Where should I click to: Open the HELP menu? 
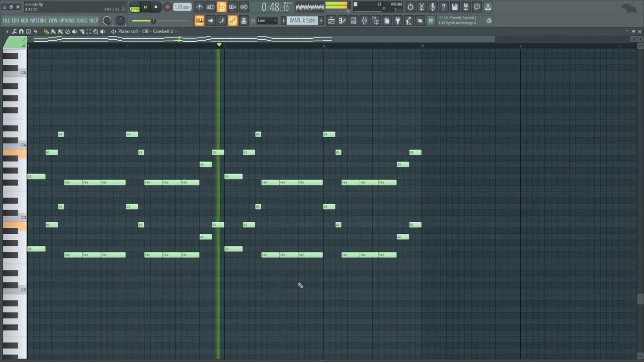[94, 21]
